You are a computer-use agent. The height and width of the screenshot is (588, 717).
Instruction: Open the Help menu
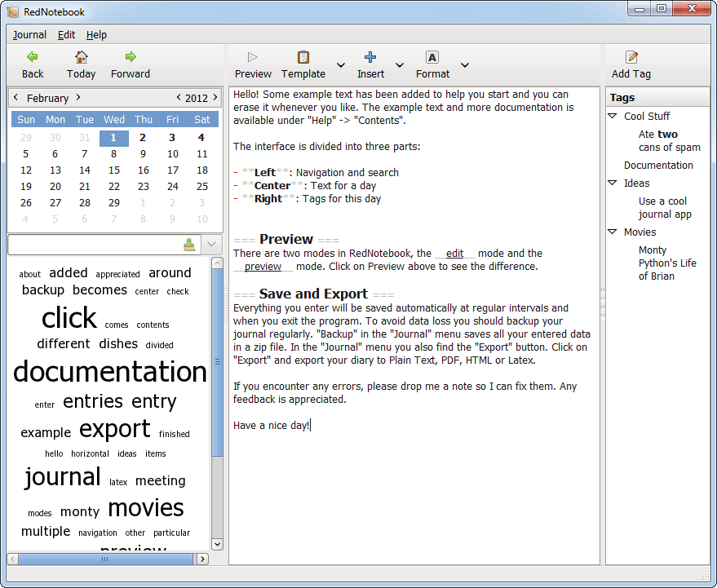click(x=96, y=35)
